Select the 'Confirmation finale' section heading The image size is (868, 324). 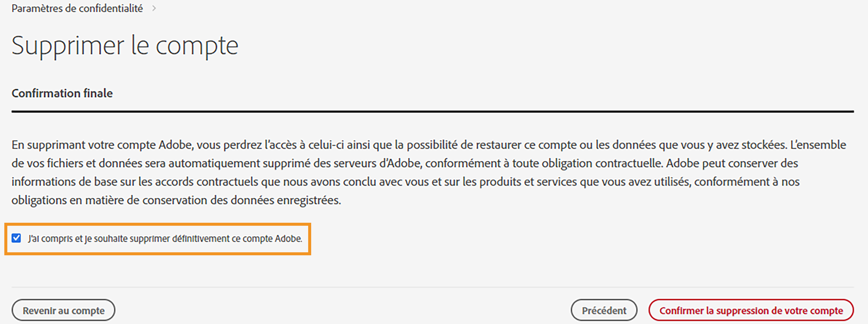click(62, 93)
